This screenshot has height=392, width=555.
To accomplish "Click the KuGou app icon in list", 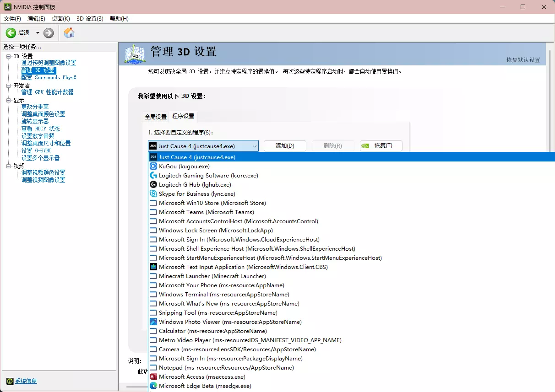I will pyautogui.click(x=153, y=166).
